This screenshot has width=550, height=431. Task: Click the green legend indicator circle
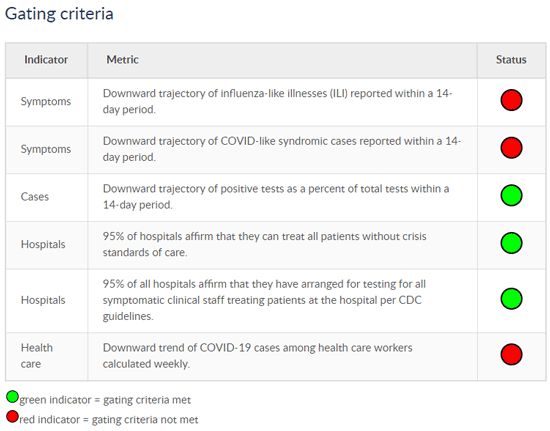(12, 397)
